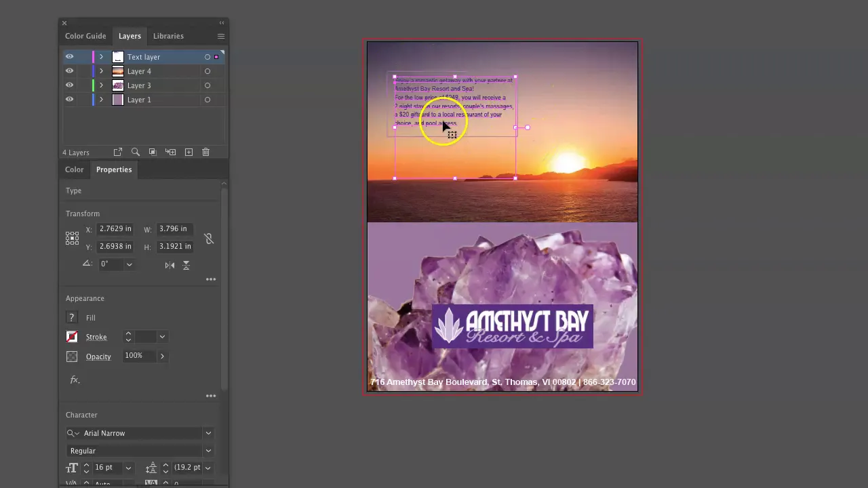Screen dimensions: 868x488
Task: Open the Arial Narrow font family dropdown
Action: click(208, 433)
